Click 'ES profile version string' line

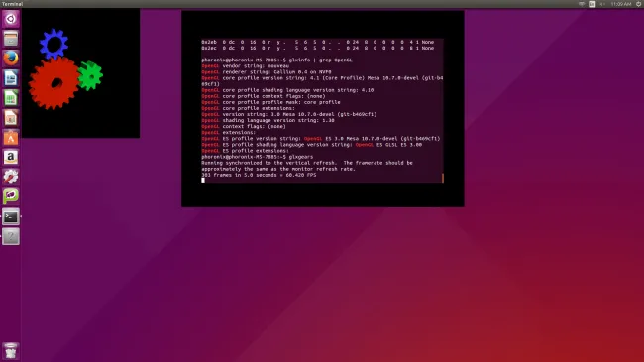coord(320,138)
